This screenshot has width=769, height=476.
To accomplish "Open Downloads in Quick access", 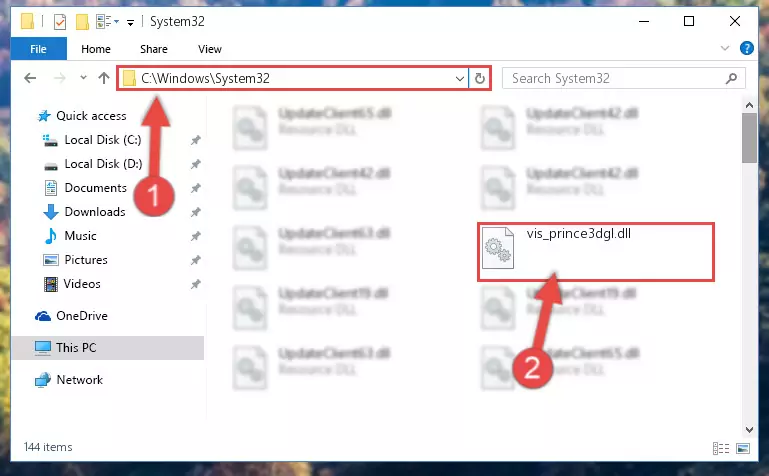I will (x=95, y=212).
